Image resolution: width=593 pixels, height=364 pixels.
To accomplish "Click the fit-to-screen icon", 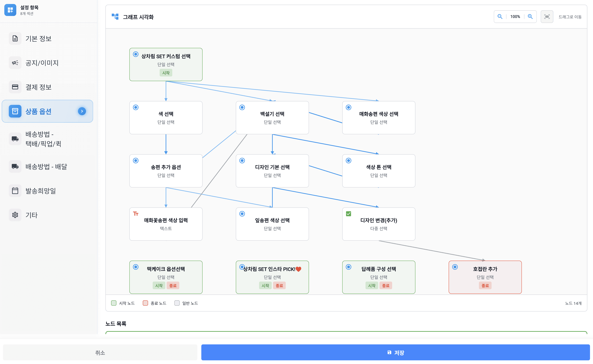I will (547, 17).
